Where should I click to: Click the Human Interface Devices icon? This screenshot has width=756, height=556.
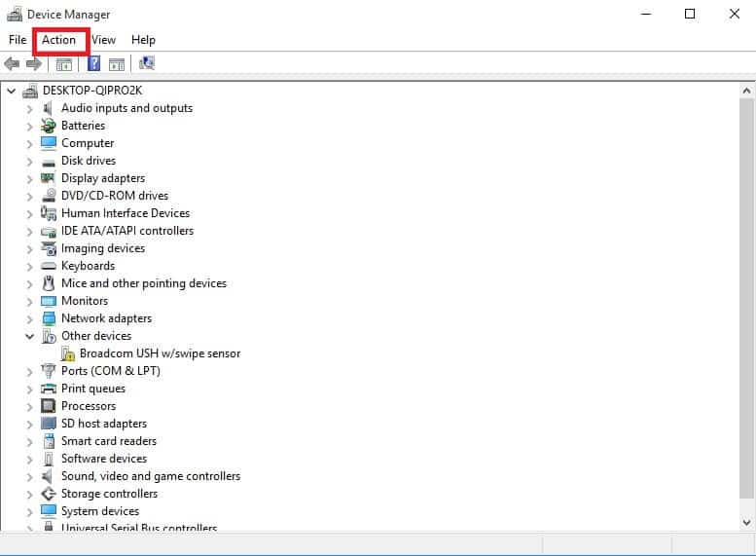point(49,213)
